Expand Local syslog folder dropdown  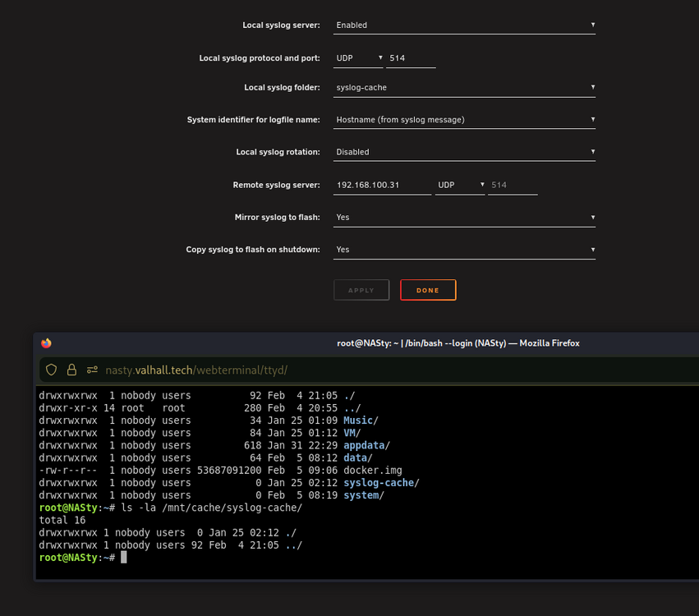click(x=464, y=87)
